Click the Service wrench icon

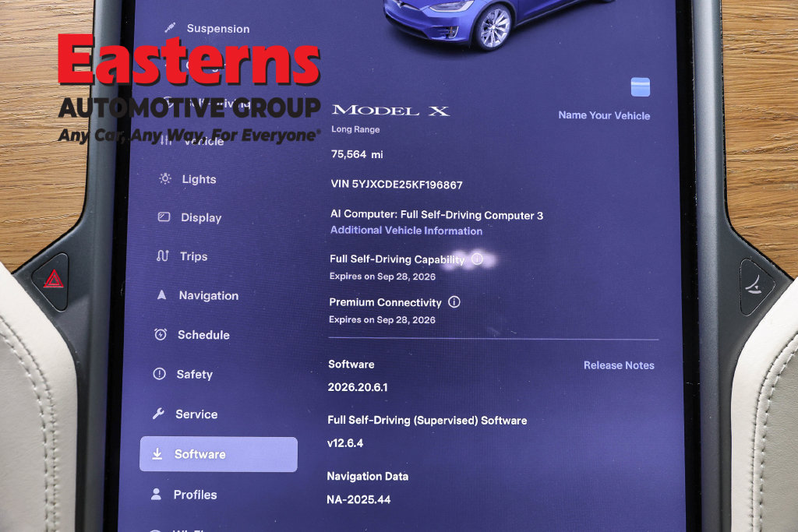pos(158,414)
